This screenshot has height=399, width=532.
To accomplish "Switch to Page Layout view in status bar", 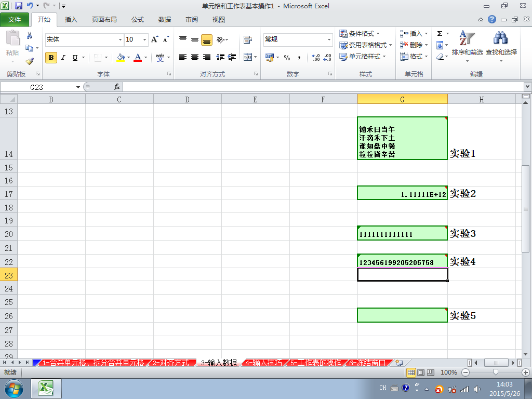I will point(421,372).
